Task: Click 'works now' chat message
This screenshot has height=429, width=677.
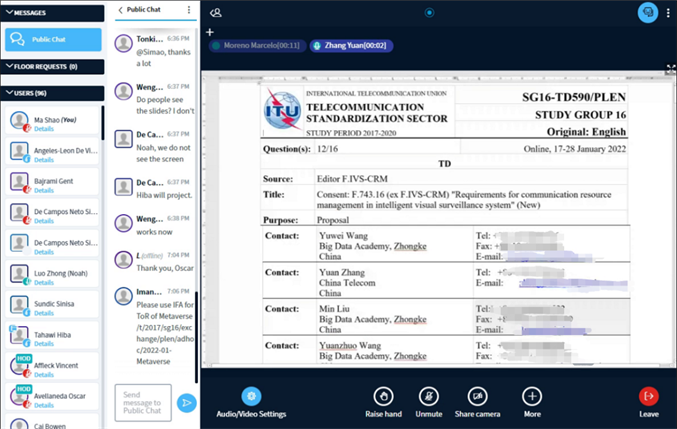Action: (x=154, y=232)
